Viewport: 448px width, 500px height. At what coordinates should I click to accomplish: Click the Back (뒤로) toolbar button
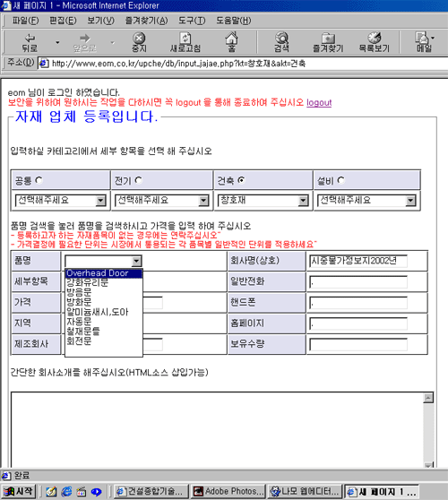(30, 43)
